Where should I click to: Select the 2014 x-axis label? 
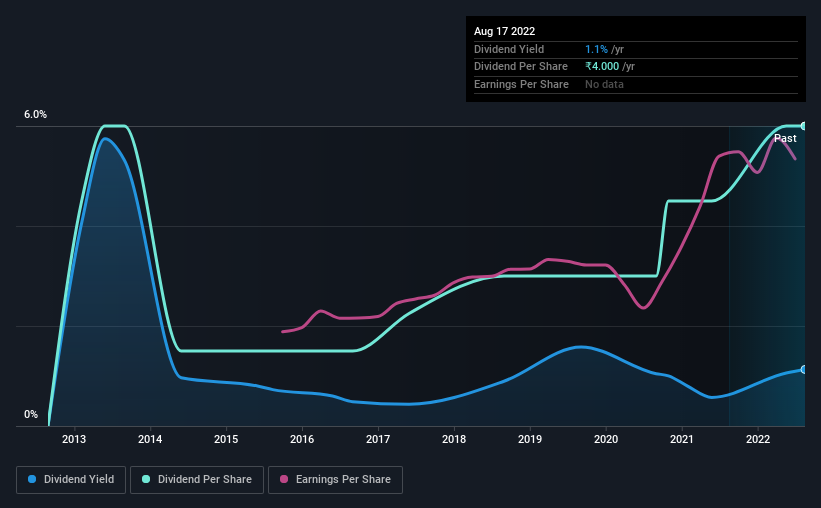[150, 439]
